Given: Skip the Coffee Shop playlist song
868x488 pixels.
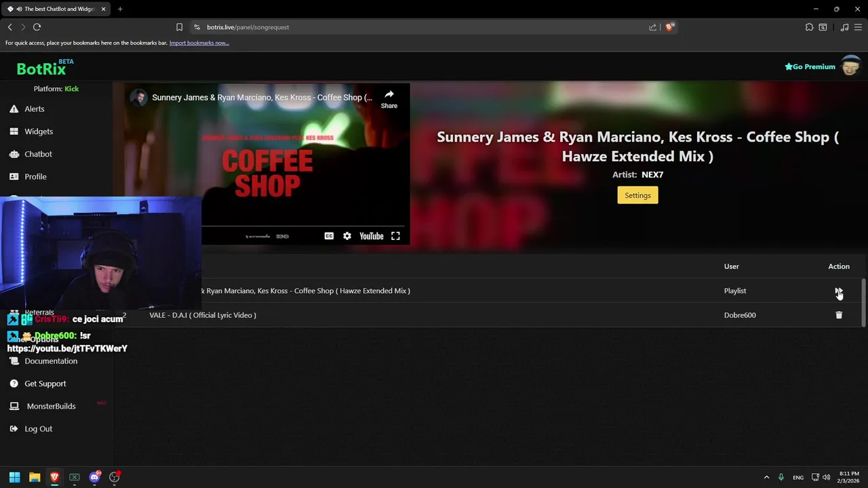Looking at the screenshot, I should 839,291.
